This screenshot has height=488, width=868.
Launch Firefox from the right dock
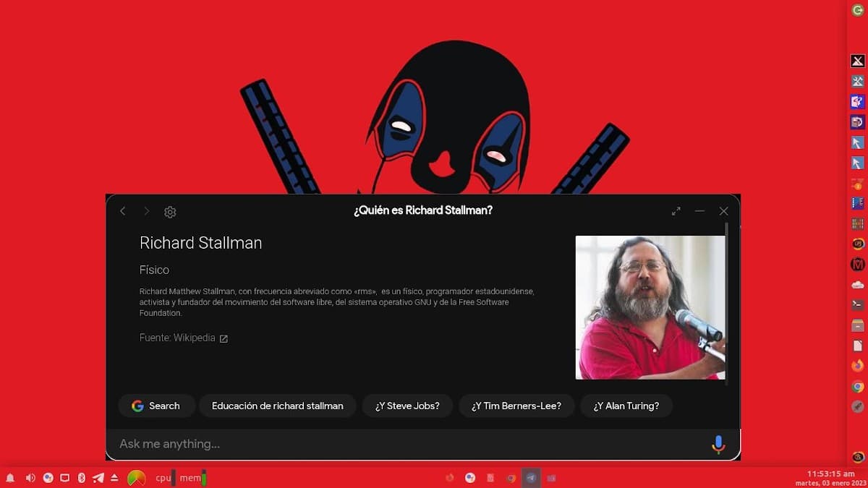pyautogui.click(x=858, y=366)
